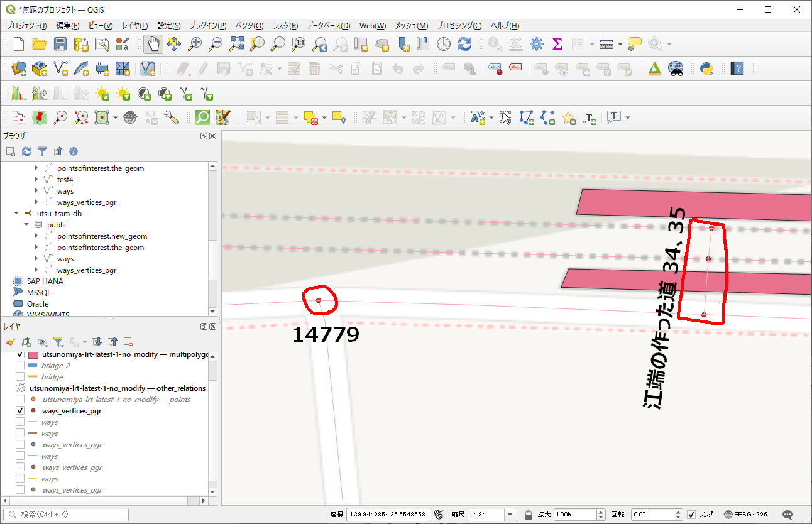Click the coordinate input field
The width and height of the screenshot is (812, 524).
(388, 514)
